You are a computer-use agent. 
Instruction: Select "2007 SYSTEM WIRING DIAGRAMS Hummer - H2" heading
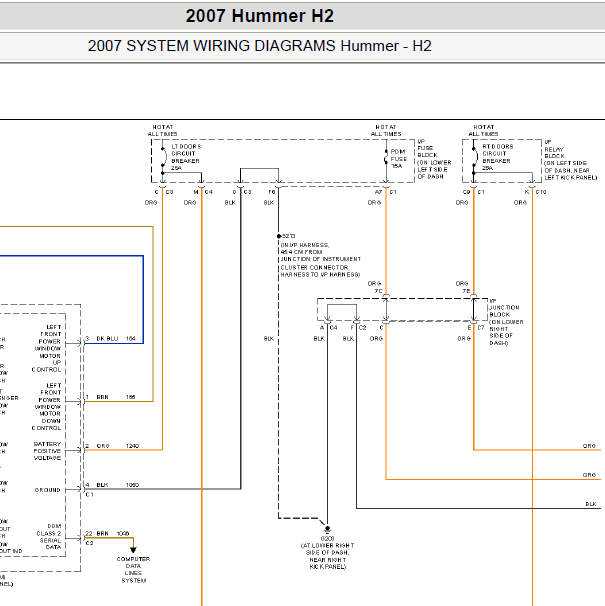(259, 46)
